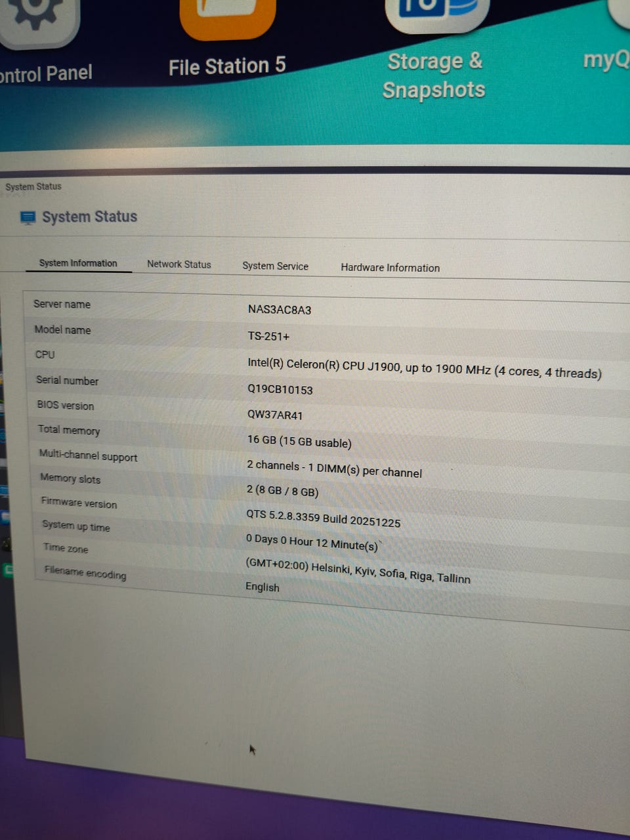Click the Time zone row label
The height and width of the screenshot is (840, 630).
click(x=66, y=547)
